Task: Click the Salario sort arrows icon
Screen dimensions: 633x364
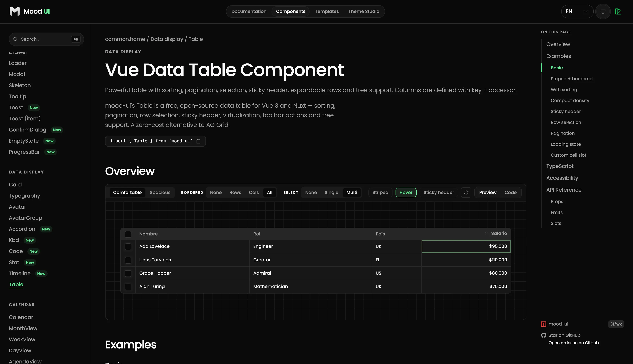Action: (486, 233)
